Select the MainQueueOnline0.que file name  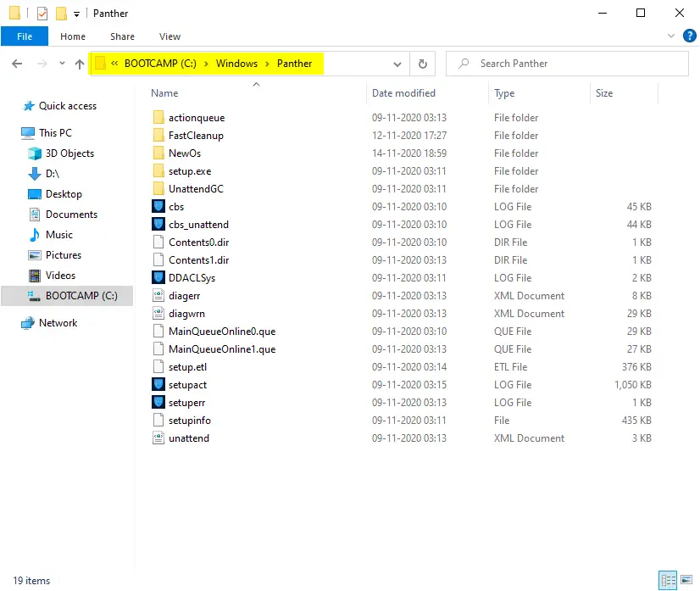click(x=222, y=332)
